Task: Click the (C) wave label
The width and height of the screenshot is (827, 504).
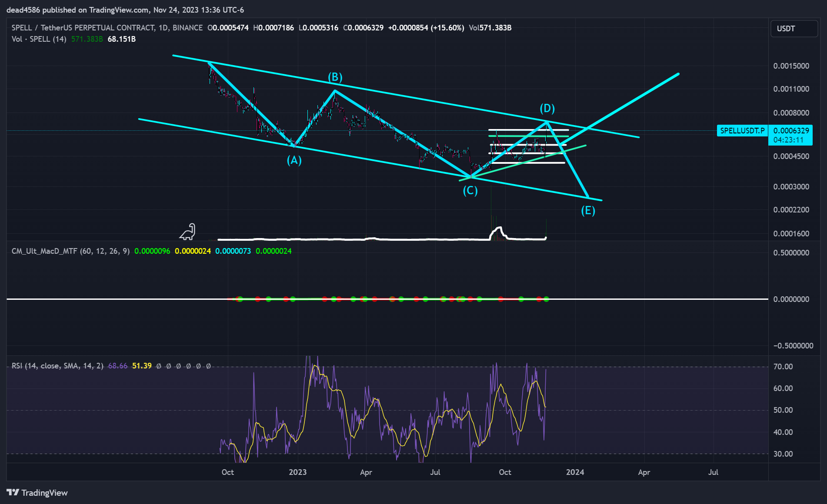Action: (470, 190)
